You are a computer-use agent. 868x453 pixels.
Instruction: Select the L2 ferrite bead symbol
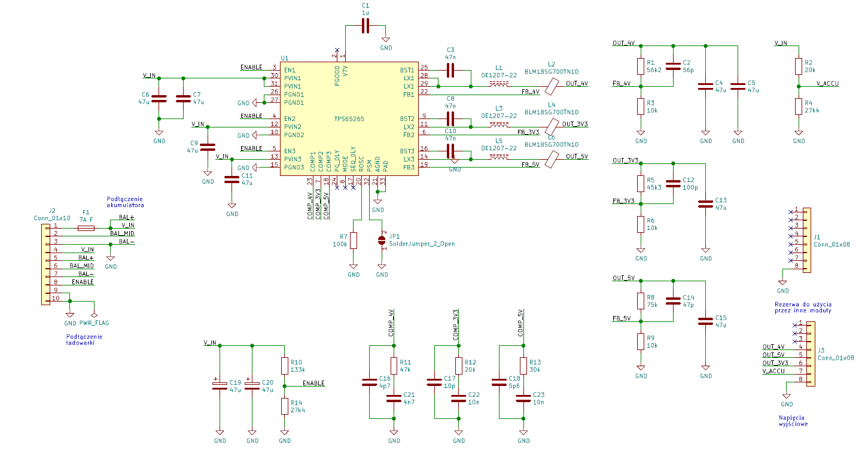pyautogui.click(x=552, y=86)
